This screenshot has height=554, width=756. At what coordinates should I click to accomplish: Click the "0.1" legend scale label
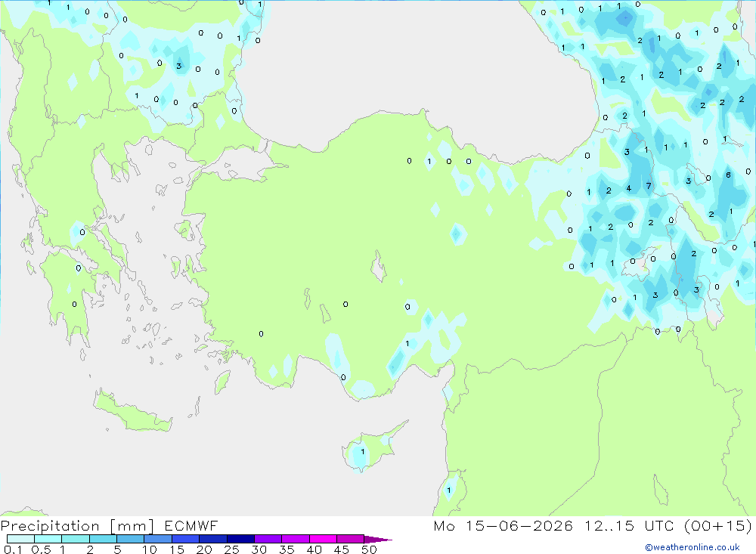pos(13,549)
